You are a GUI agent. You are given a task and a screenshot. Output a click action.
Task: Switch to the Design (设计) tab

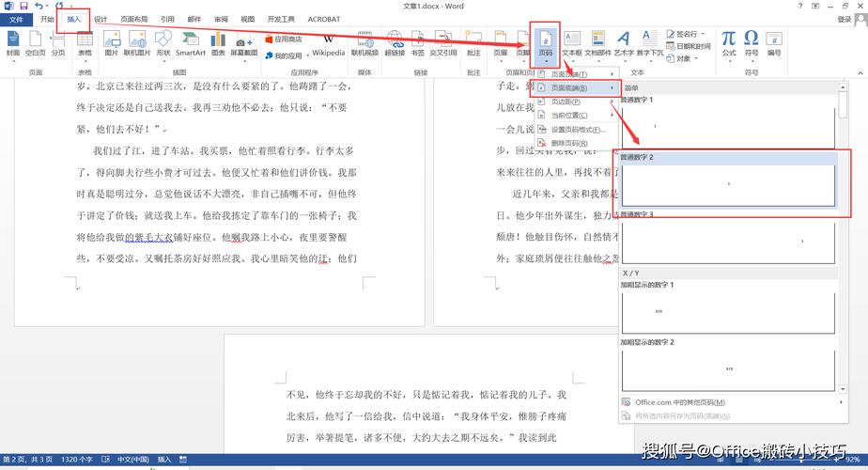coord(101,20)
